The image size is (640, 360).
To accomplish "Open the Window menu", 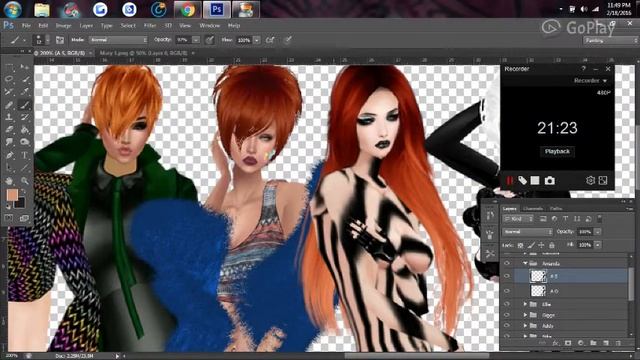I will [x=209, y=25].
